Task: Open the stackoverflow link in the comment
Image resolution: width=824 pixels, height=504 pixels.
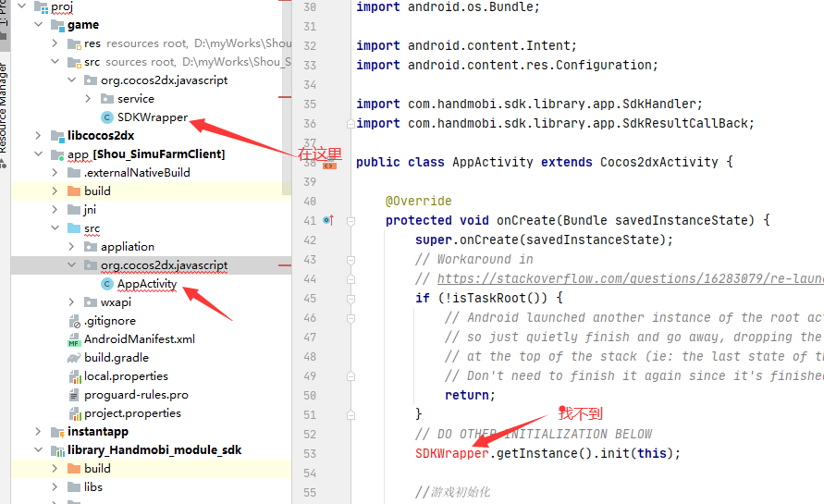Action: [630, 278]
